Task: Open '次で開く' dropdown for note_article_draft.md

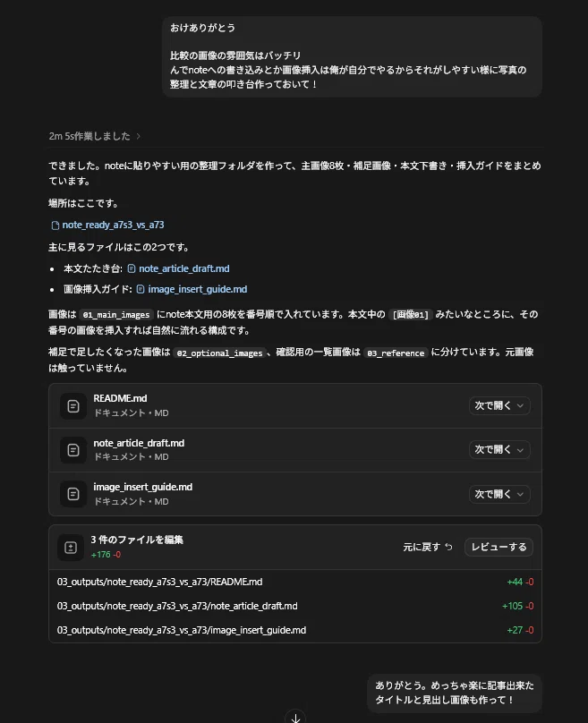Action: [499, 449]
